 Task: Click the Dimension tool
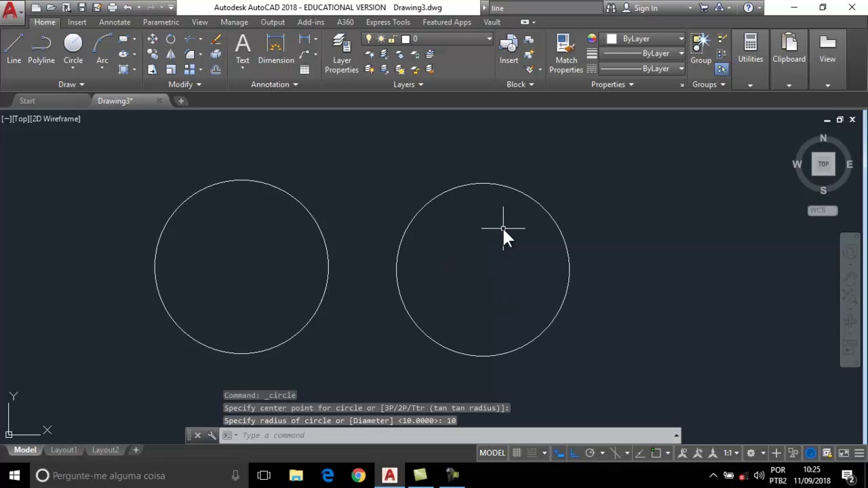pos(276,50)
